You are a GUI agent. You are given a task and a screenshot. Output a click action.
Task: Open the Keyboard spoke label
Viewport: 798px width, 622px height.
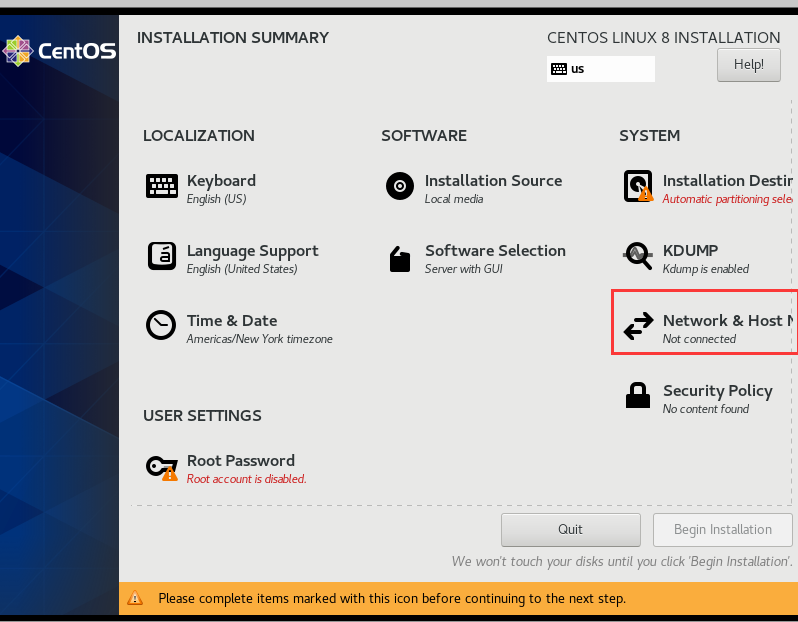[221, 181]
